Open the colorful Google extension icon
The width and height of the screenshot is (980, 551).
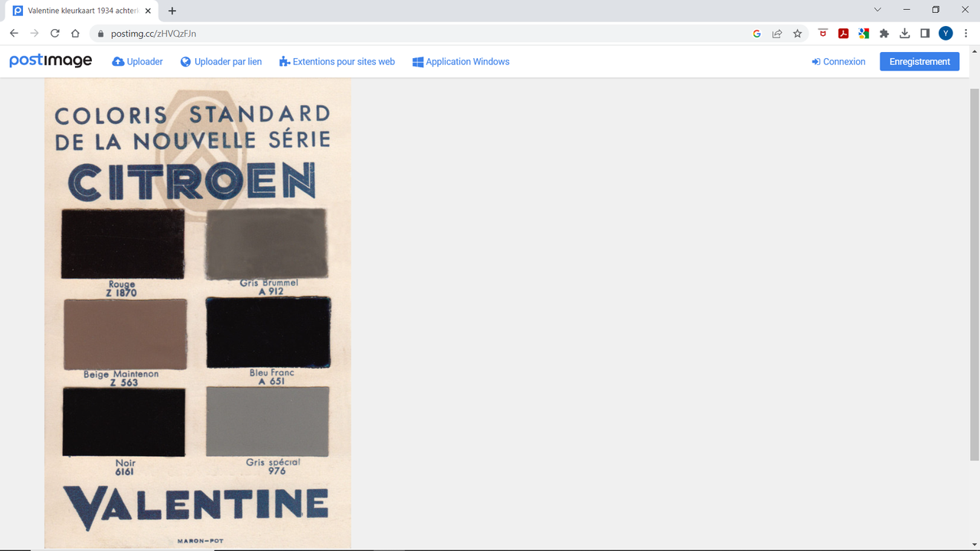coord(864,34)
